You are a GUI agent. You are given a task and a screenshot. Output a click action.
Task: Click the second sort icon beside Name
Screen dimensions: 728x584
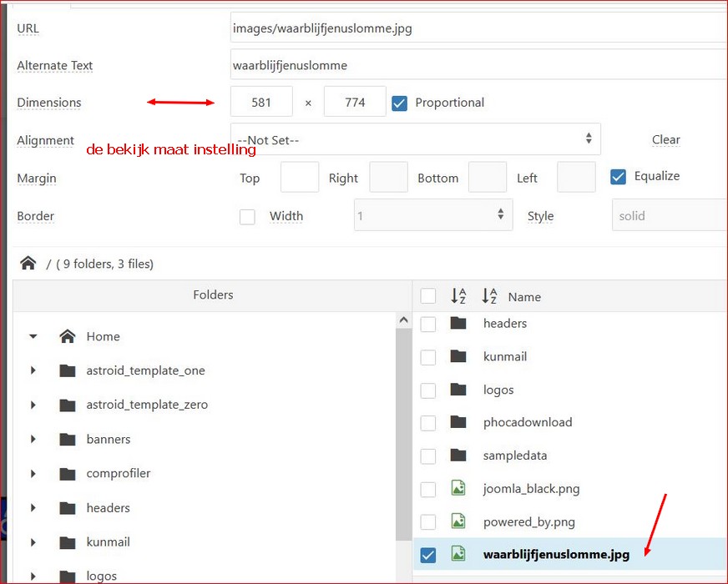coord(489,296)
